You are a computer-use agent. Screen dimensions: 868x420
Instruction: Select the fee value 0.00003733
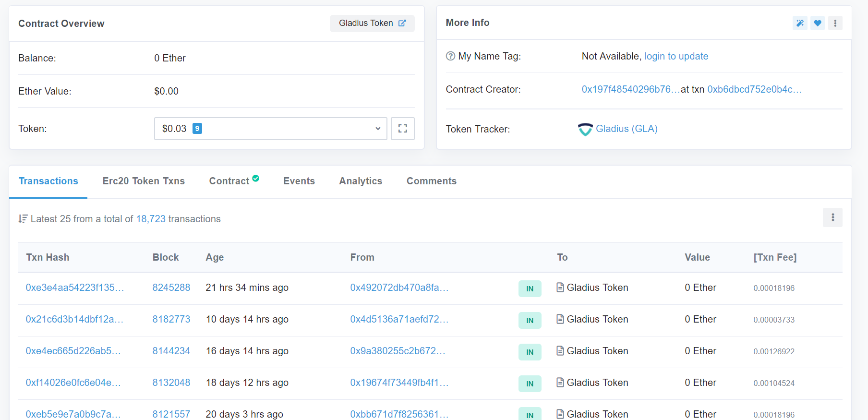(774, 320)
